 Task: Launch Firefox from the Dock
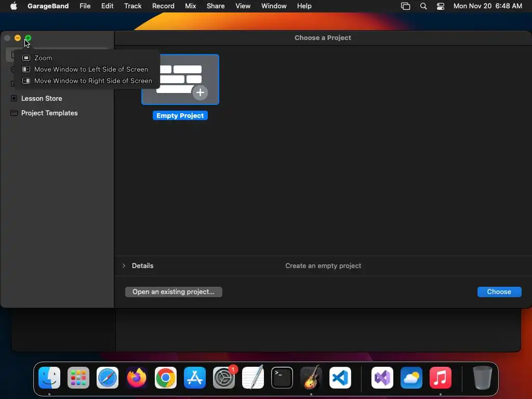click(137, 378)
